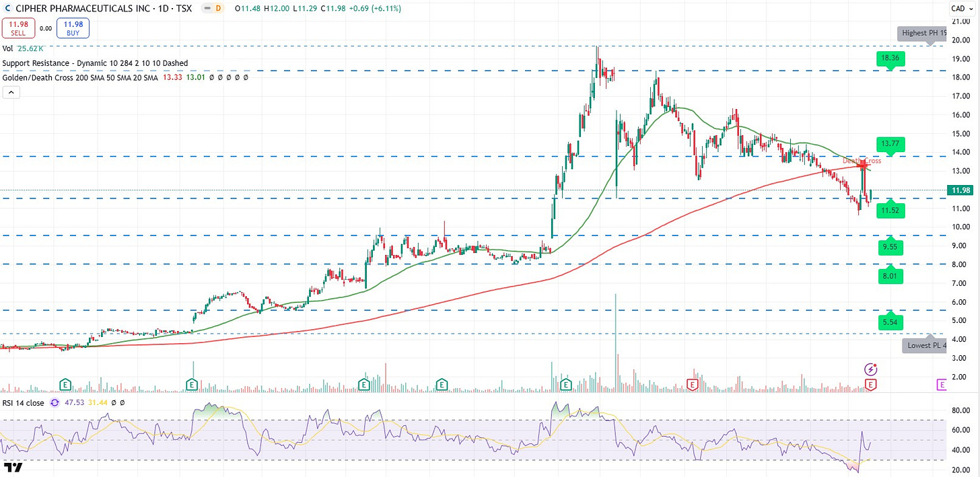This screenshot has width=980, height=477.
Task: Select the Support Resistance - Dynamic indicator legend
Action: point(95,63)
